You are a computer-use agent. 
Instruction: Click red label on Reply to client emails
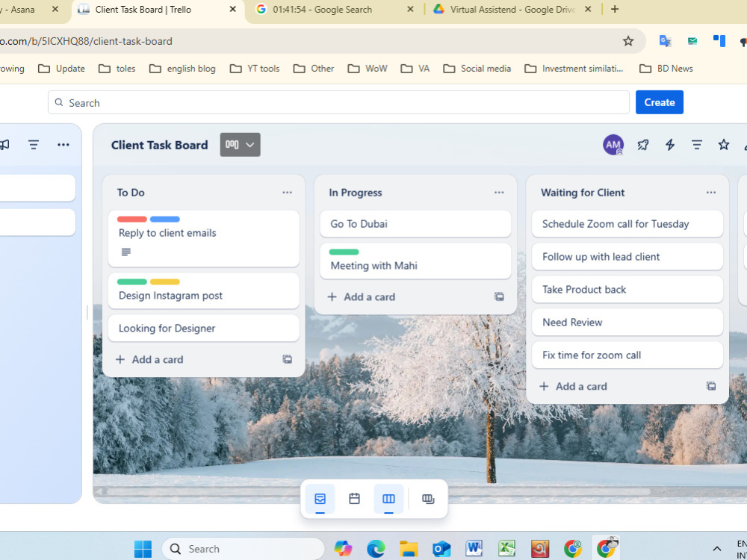[132, 219]
